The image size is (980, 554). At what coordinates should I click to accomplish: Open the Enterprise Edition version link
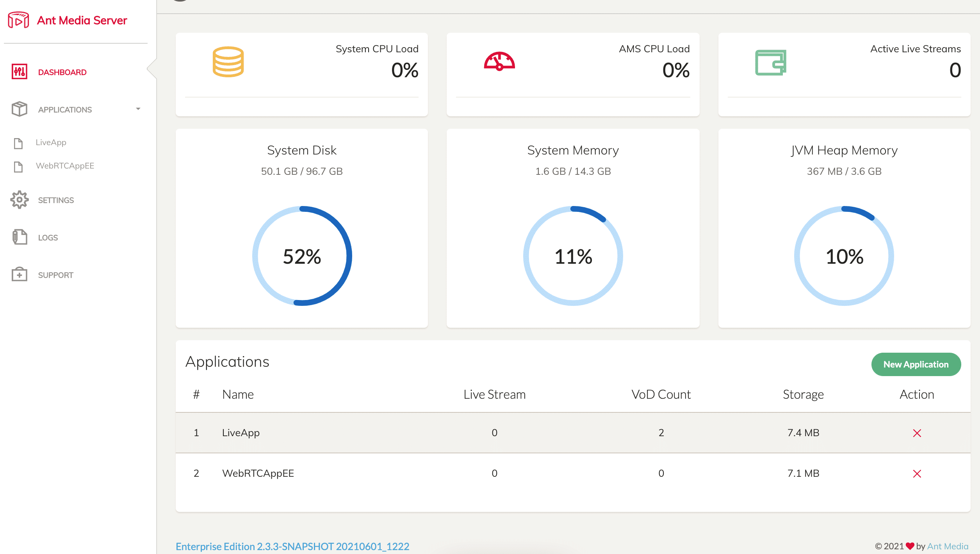click(292, 546)
